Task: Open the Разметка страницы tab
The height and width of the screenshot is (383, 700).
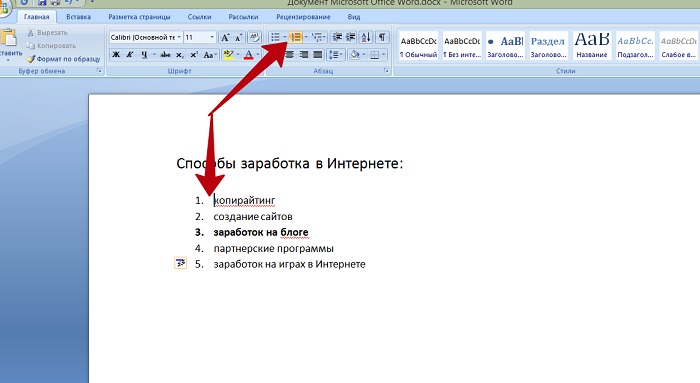Action: 139,17
